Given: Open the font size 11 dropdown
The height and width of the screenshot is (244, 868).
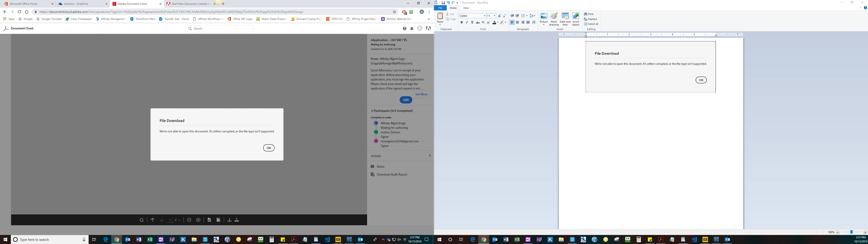Looking at the screenshot, I should pos(494,16).
